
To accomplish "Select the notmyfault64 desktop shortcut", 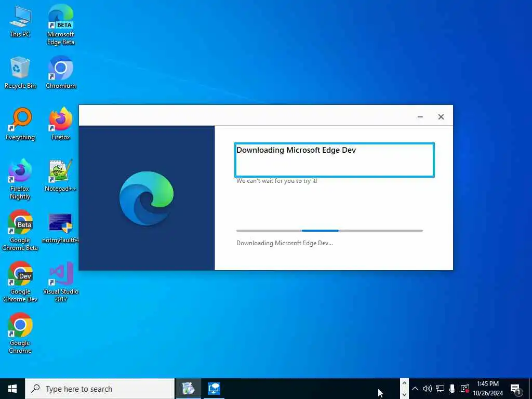I will click(61, 228).
